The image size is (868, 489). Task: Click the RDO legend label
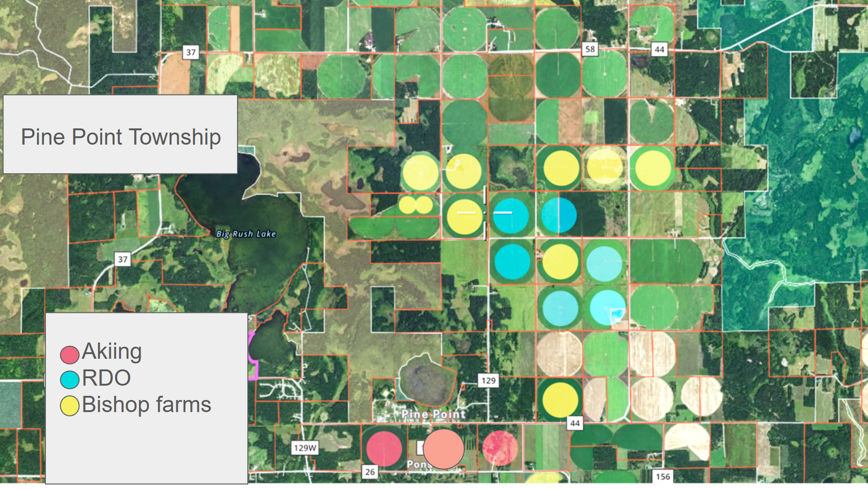click(106, 378)
